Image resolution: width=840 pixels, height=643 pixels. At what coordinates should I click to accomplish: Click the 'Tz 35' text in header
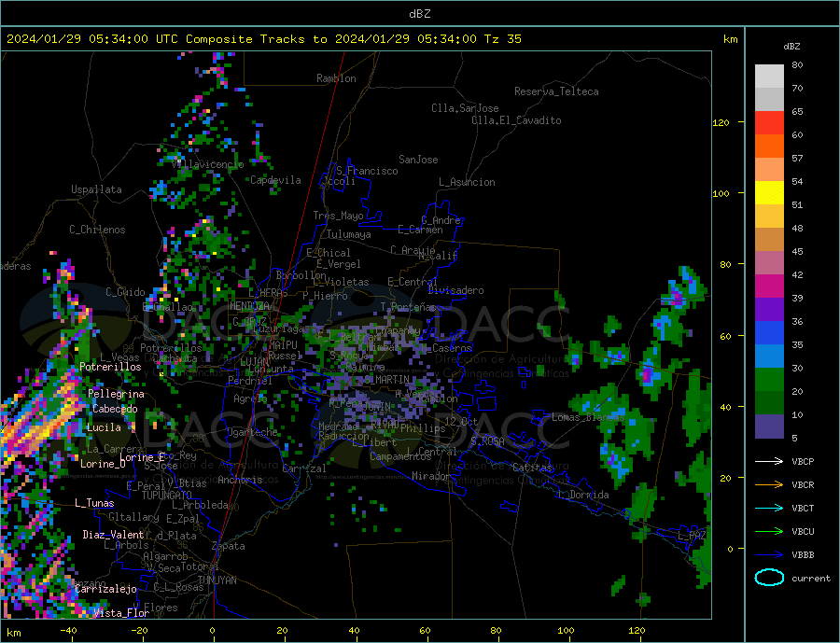click(502, 39)
